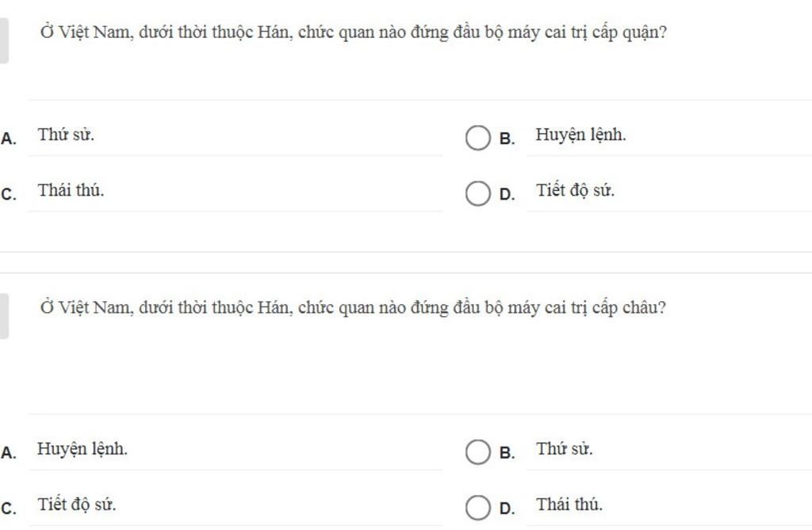Click grey marker beside the cấp quận question
812x530 pixels.
[4, 40]
